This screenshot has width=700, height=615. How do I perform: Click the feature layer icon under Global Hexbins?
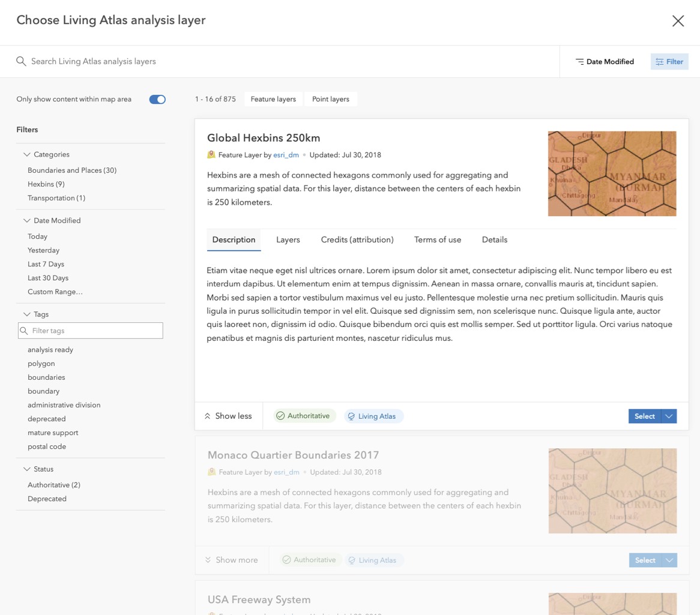pos(211,155)
